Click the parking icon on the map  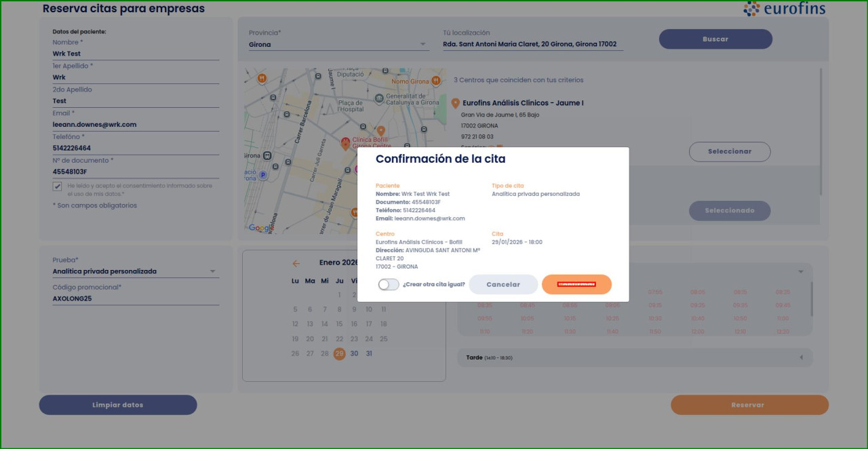[x=263, y=174]
